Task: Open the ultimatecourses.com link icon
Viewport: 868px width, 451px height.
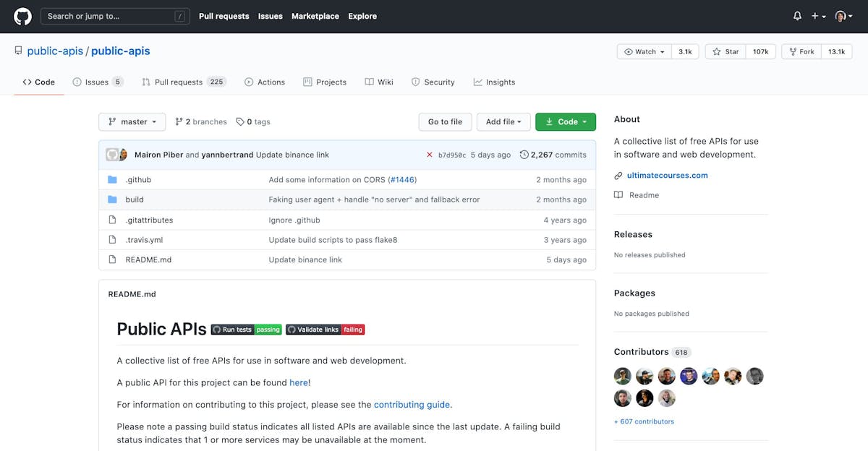Action: coord(617,175)
